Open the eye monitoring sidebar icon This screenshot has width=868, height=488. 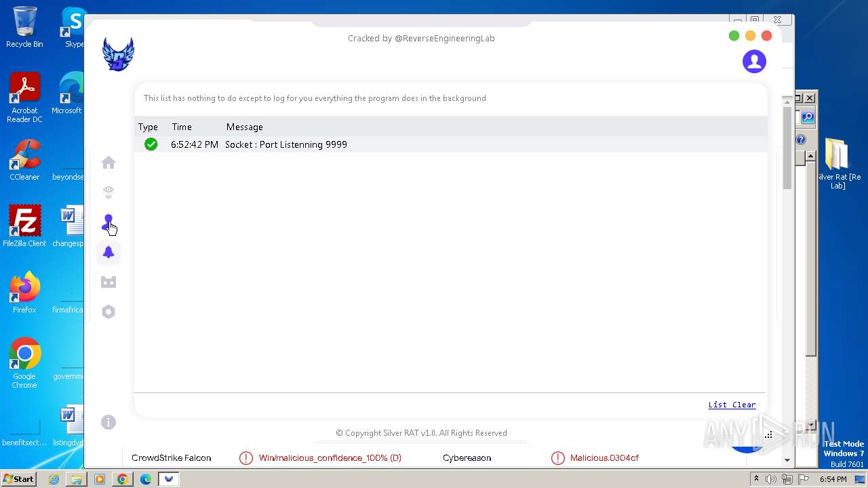click(x=108, y=192)
